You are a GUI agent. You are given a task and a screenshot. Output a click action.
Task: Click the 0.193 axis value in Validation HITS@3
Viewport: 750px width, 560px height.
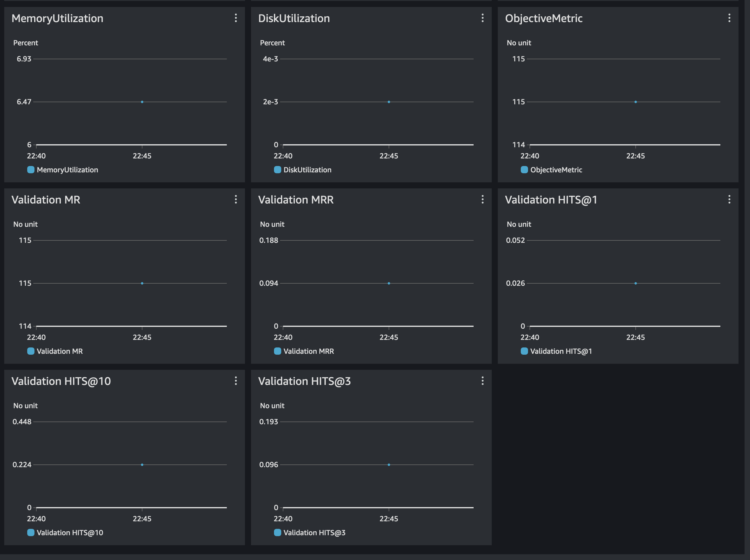click(x=269, y=422)
